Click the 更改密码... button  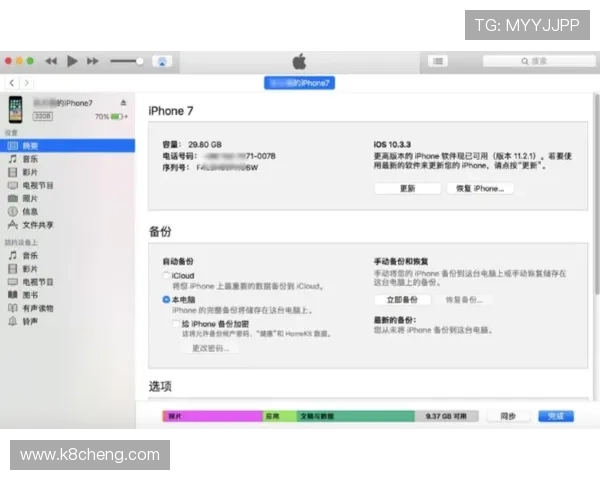210,348
